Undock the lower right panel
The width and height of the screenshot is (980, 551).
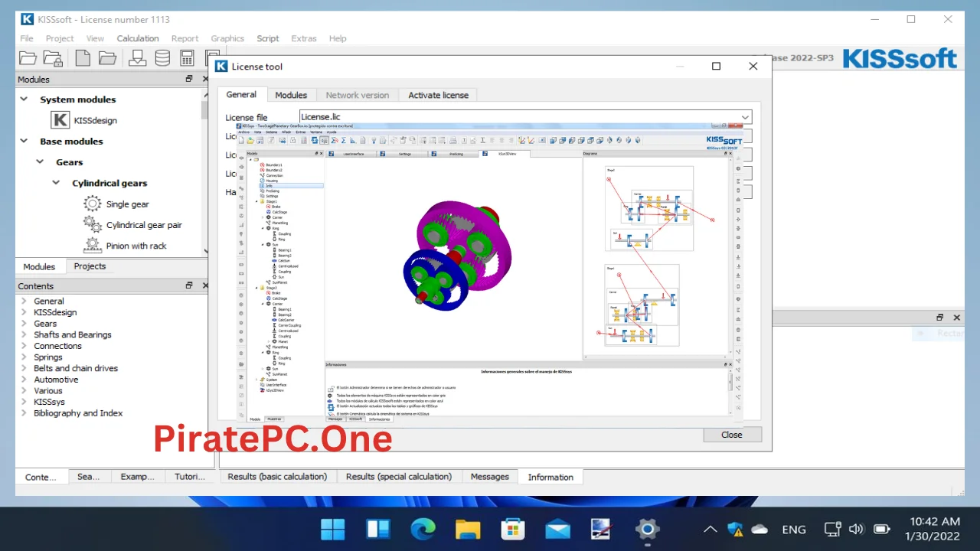click(x=940, y=317)
